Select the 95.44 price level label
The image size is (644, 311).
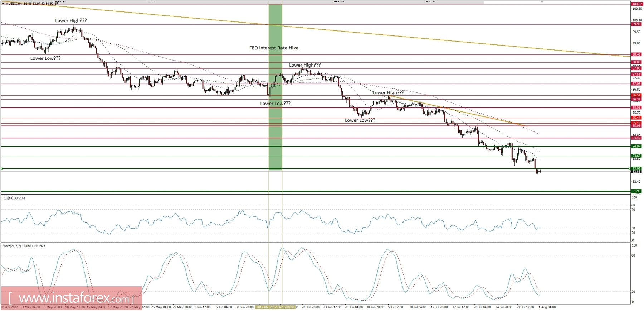point(636,118)
